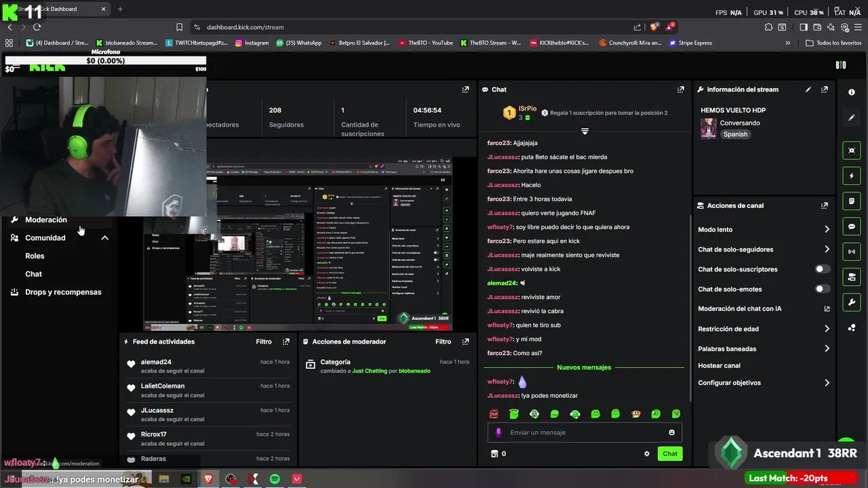This screenshot has height=488, width=868.
Task: Collapse the chat leaderboard arrow
Action: [x=585, y=131]
